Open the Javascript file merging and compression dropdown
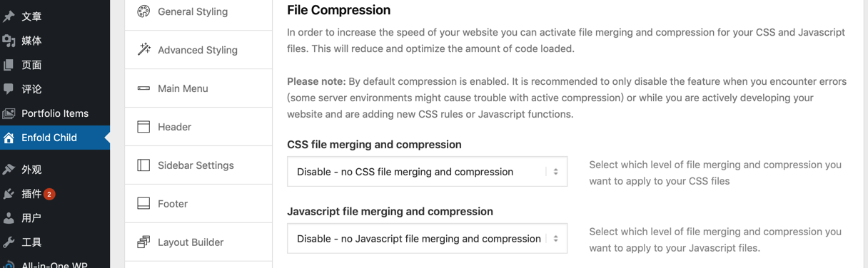Screen dimensions: 868x268 coord(427,239)
